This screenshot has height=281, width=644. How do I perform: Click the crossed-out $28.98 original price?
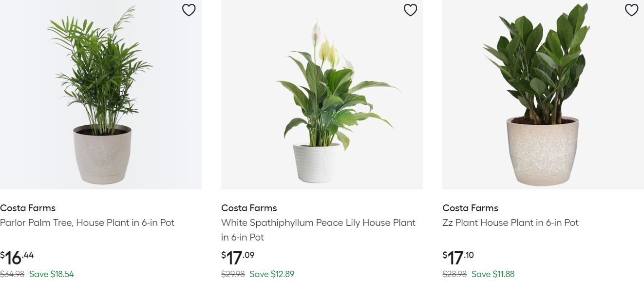[454, 274]
